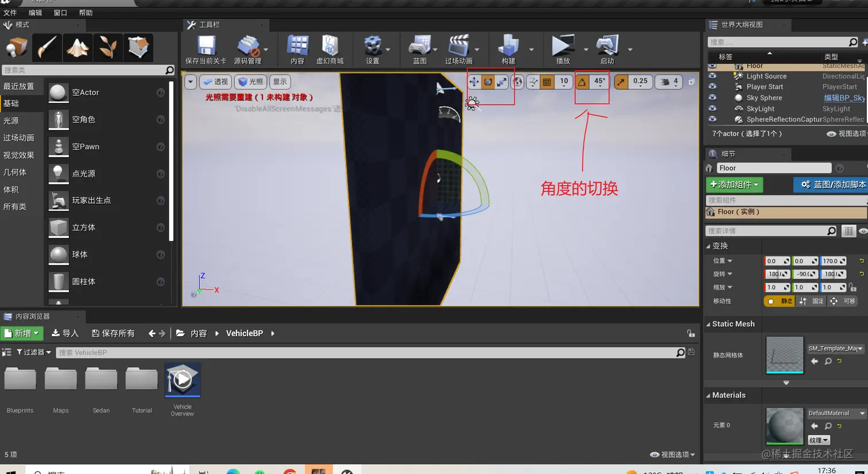Toggle visibility of SphereReflectionCapture actor
The image size is (868, 474).
click(x=712, y=120)
